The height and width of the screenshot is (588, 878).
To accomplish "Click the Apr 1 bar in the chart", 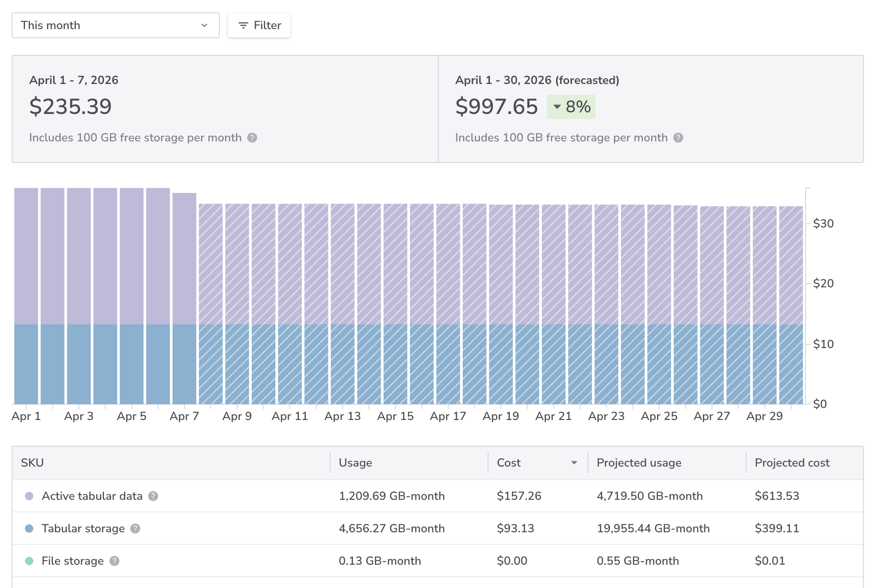I will pos(26,295).
